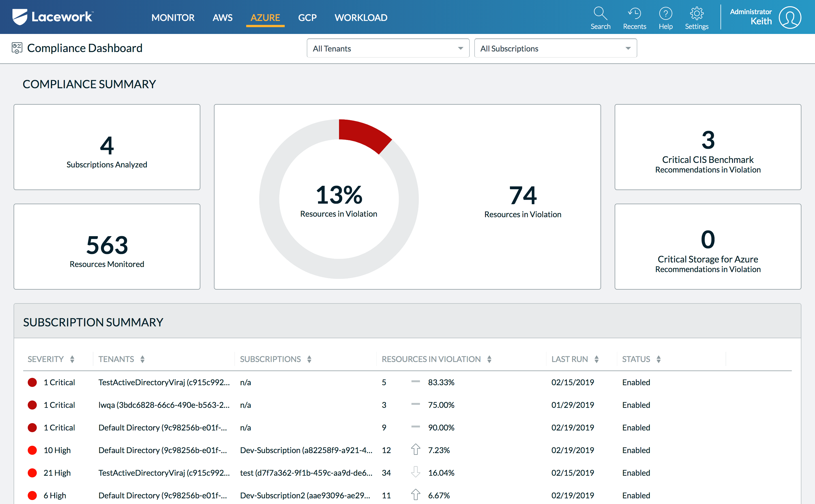Sort table by Tenants column

[142, 359]
